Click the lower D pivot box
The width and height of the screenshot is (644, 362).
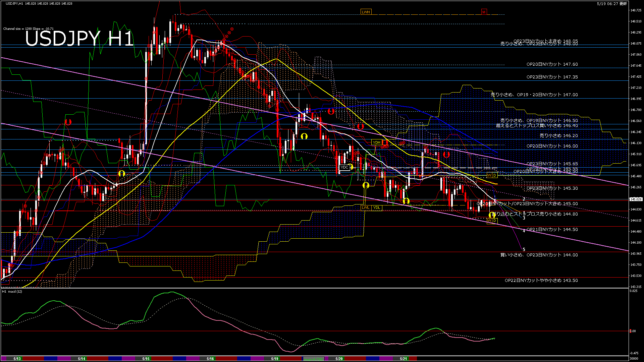(495, 221)
